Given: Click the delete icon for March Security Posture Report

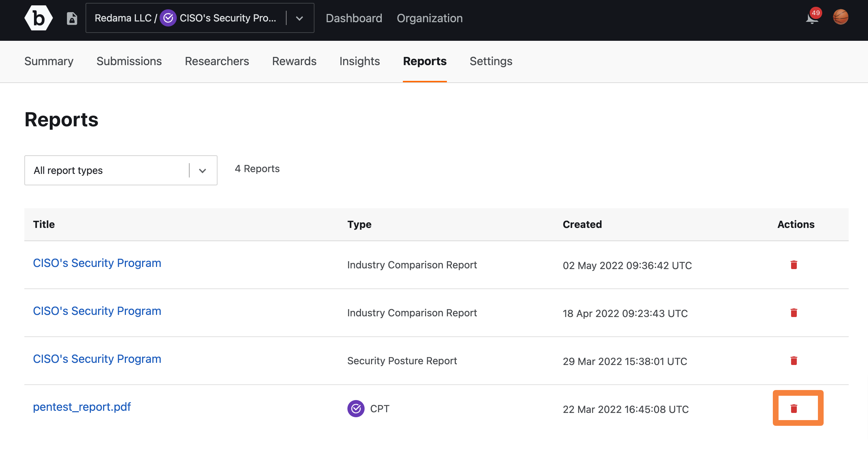Looking at the screenshot, I should click(795, 360).
